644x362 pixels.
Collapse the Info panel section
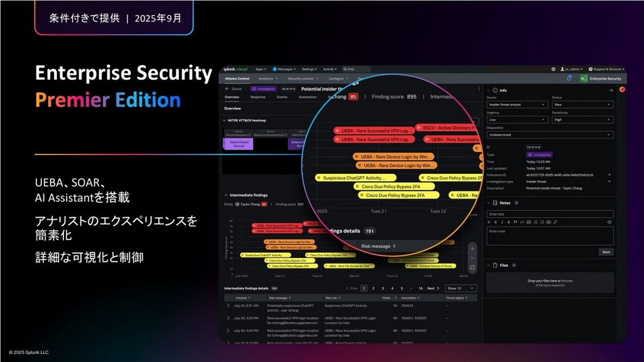(488, 90)
